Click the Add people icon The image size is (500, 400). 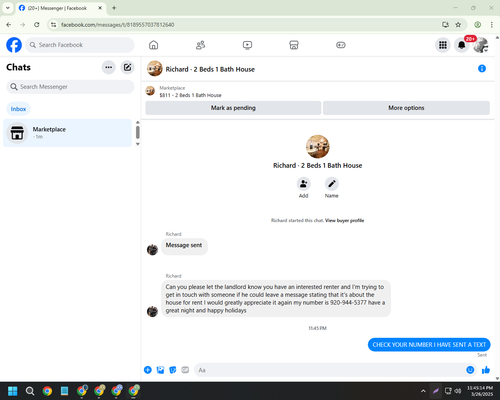pyautogui.click(x=304, y=184)
